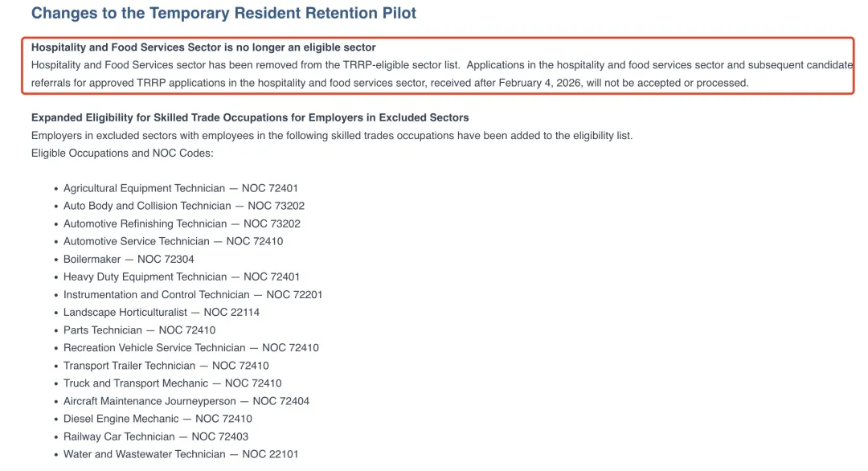Click the Water and Wastewater Technician entry
This screenshot has height=471, width=868.
point(181,454)
